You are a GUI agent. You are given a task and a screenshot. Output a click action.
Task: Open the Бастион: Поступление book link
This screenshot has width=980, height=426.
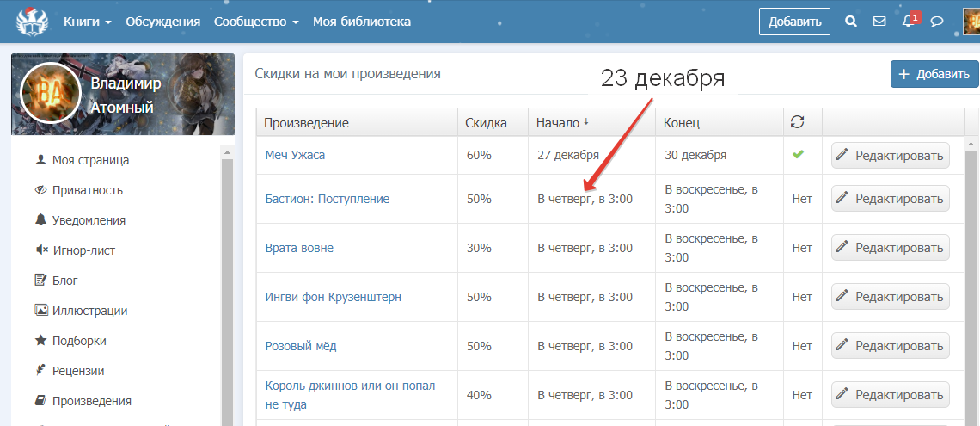pyautogui.click(x=327, y=199)
